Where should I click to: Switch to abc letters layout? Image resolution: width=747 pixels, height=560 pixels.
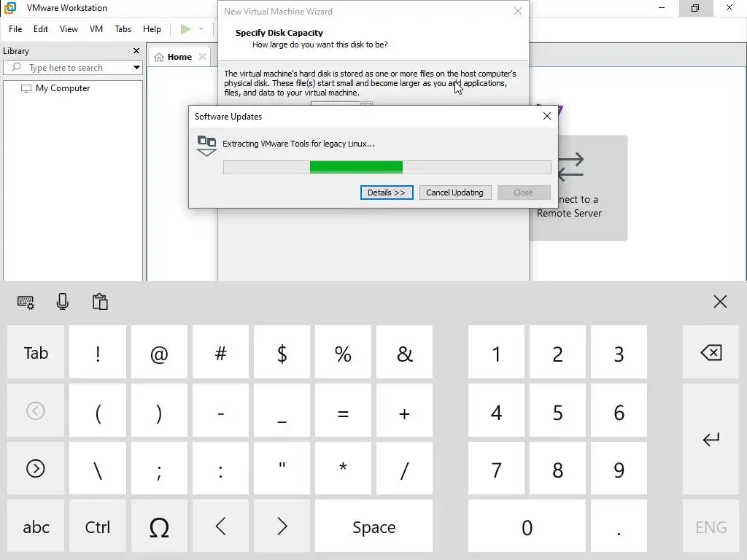click(36, 526)
